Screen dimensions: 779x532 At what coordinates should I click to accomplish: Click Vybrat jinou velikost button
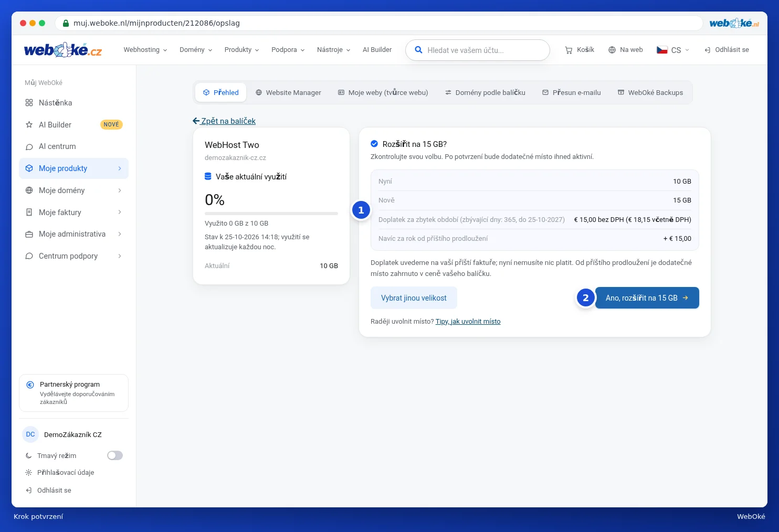click(x=414, y=298)
